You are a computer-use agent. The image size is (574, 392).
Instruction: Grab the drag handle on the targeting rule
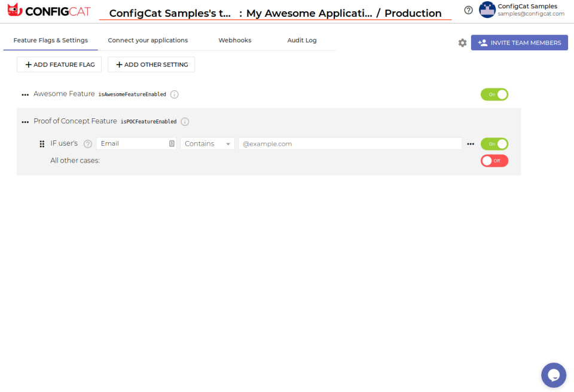tap(41, 143)
